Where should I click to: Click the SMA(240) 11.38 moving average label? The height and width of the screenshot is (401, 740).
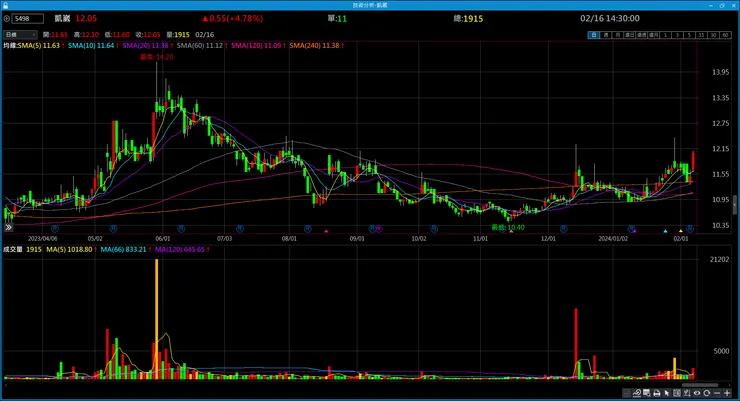click(314, 46)
